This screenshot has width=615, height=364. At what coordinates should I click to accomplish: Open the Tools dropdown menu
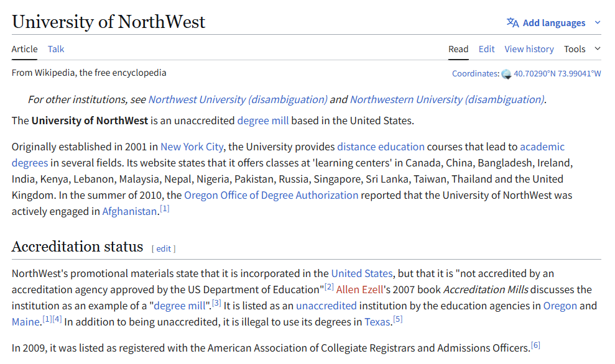point(574,48)
